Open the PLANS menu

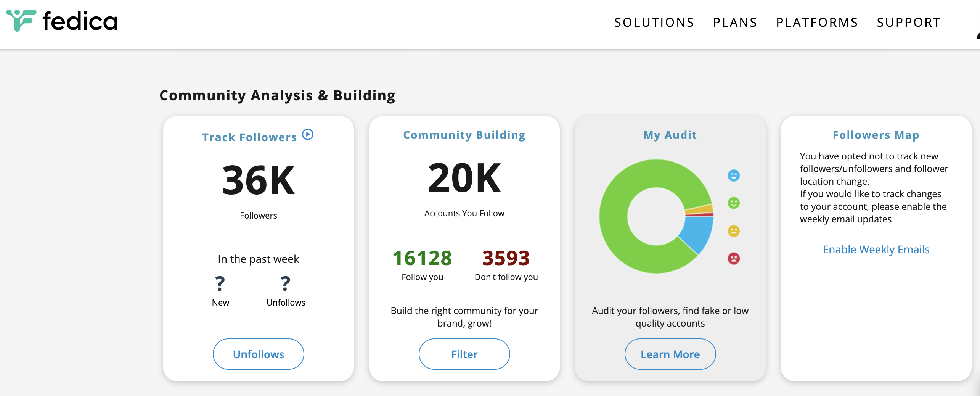coord(735,22)
